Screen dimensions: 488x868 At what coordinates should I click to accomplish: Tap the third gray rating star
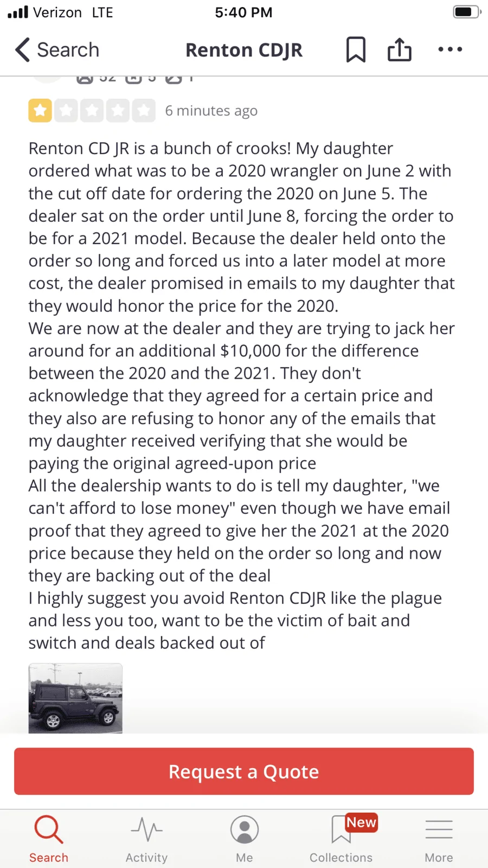pos(92,111)
